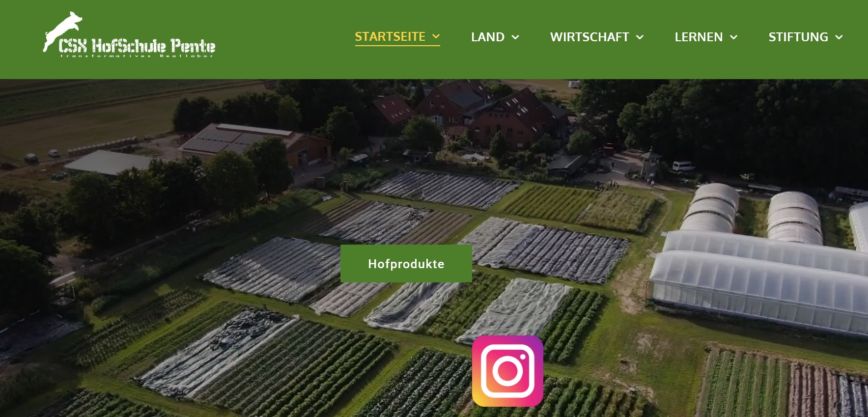Viewport: 868px width, 417px height.
Task: Click the yellow underline beneath Startseite
Action: pyautogui.click(x=397, y=46)
